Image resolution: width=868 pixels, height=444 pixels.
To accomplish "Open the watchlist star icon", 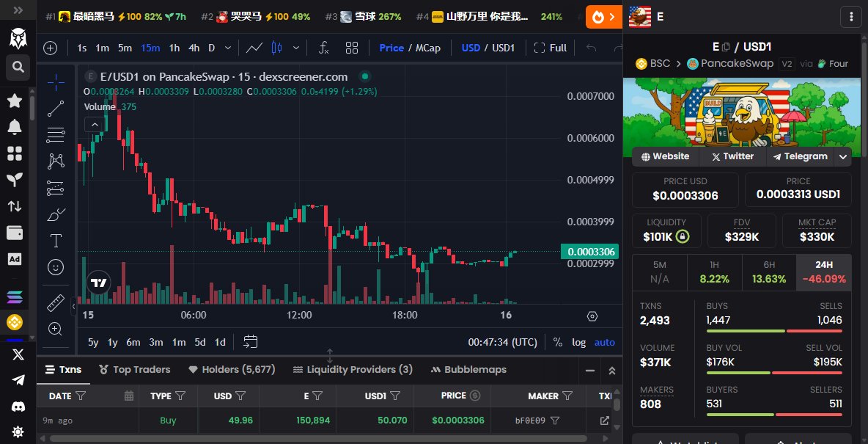I will [x=15, y=101].
